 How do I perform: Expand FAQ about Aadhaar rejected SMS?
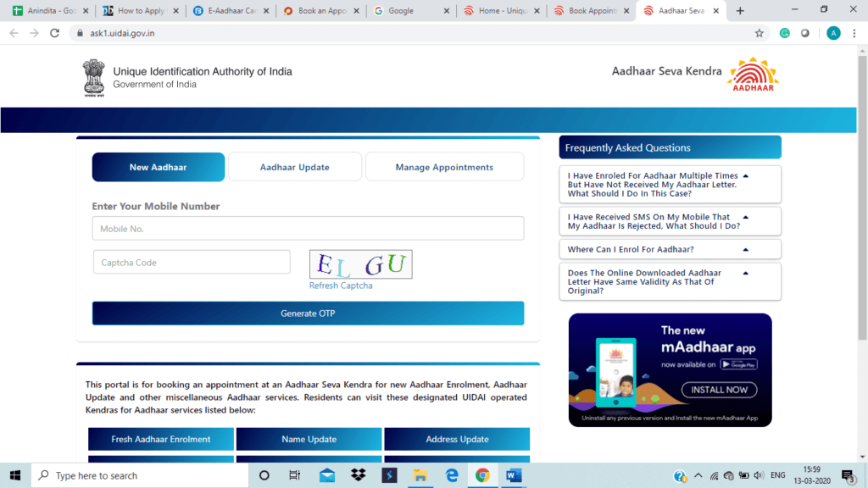(670, 222)
